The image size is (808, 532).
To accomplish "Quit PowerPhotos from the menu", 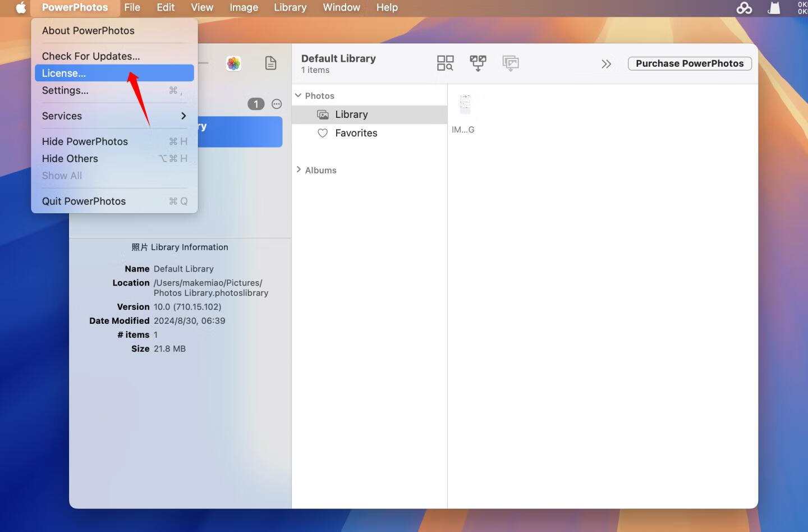I will (x=114, y=201).
